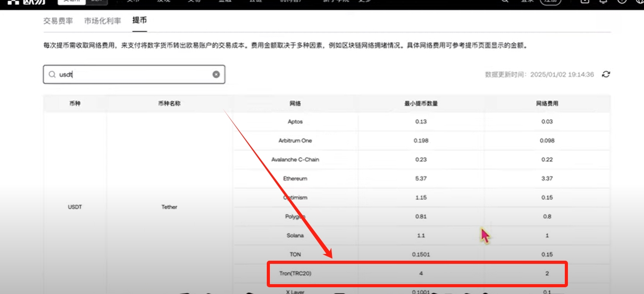This screenshot has width=644, height=294.
Task: Click Avalanche network fee 0.22
Action: click(547, 160)
